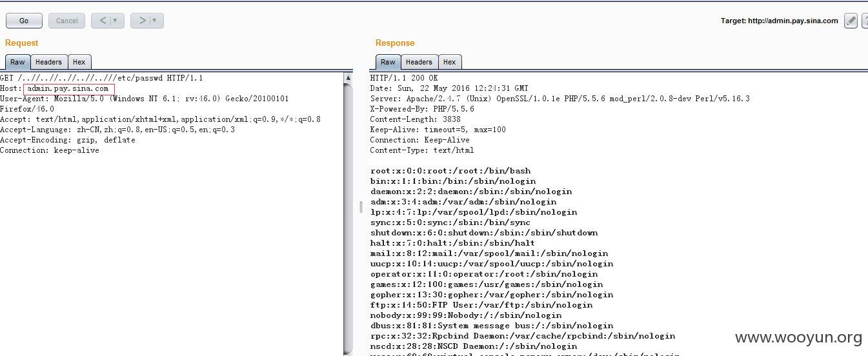This screenshot has width=868, height=356.
Task: Click the Request section heading
Action: point(21,43)
